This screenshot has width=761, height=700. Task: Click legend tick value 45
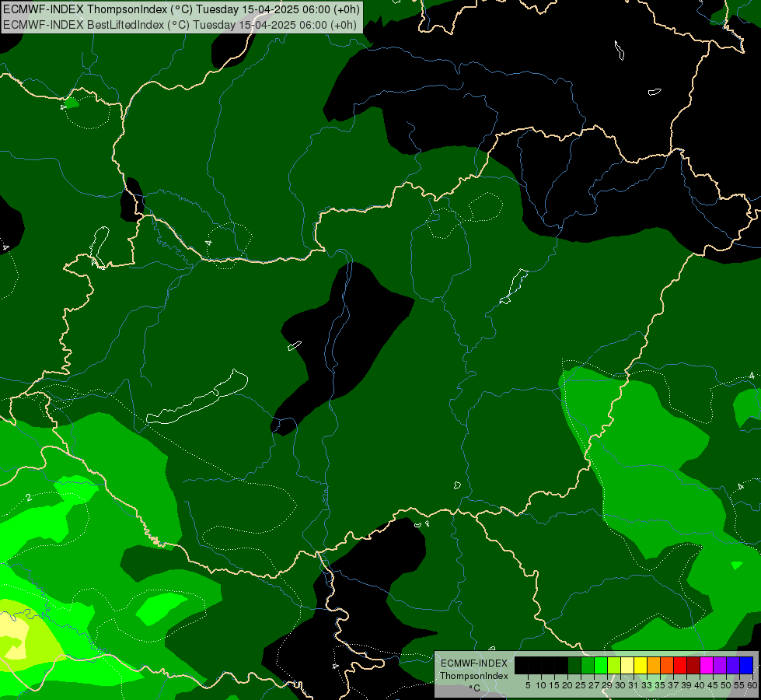pyautogui.click(x=713, y=685)
